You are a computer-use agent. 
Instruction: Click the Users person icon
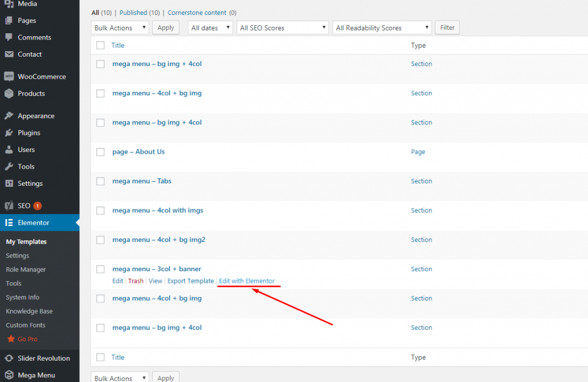coord(9,150)
